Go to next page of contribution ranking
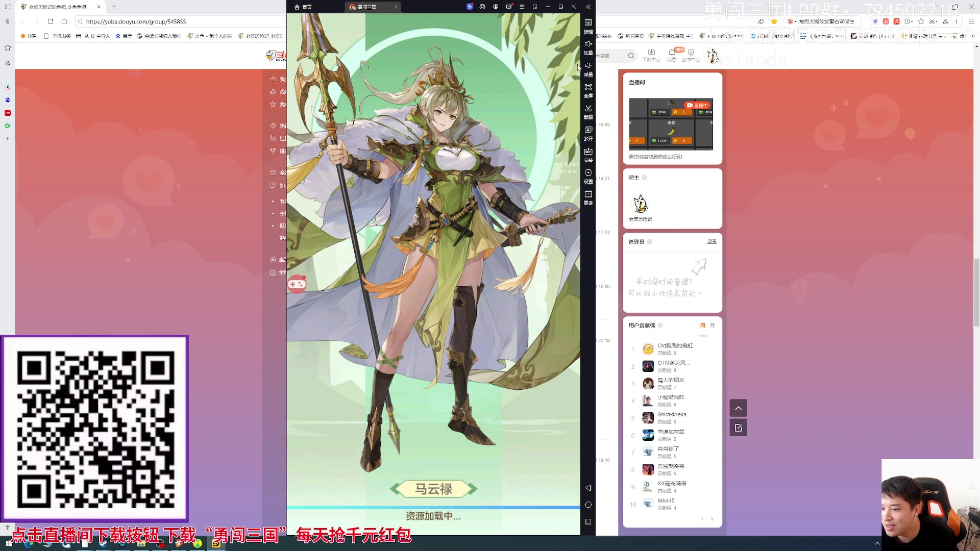This screenshot has height=551, width=980. [x=712, y=519]
